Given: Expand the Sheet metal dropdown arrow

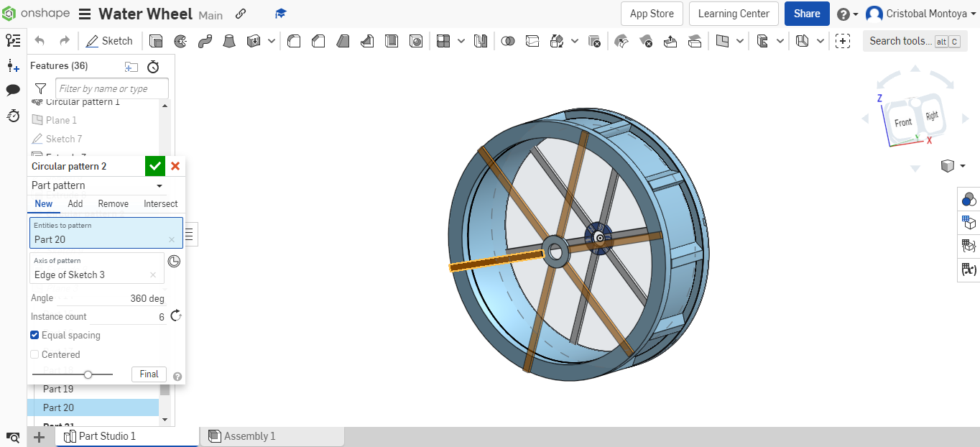Looking at the screenshot, I should pyautogui.click(x=820, y=41).
